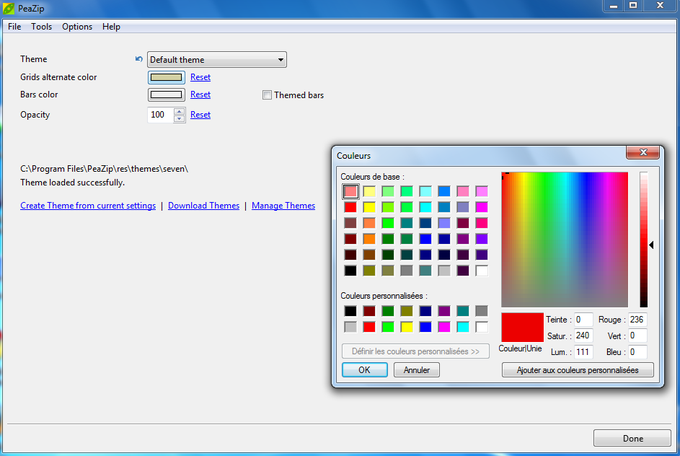Click Ajouter aux couleurs personnalisées

point(577,370)
